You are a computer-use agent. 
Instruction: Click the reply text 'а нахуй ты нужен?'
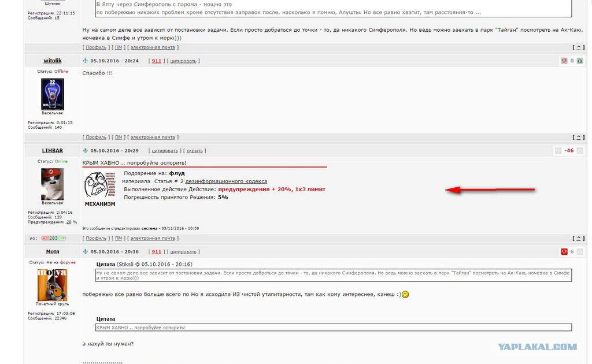[x=108, y=344]
